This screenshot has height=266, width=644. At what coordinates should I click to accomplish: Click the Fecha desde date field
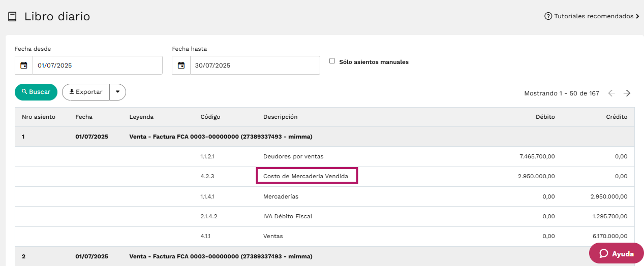(x=98, y=65)
